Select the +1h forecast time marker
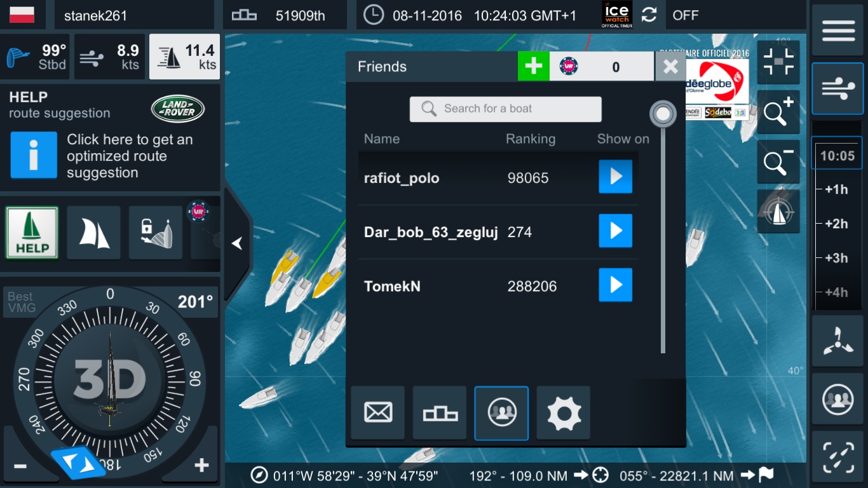The height and width of the screenshot is (488, 868). coord(836,189)
